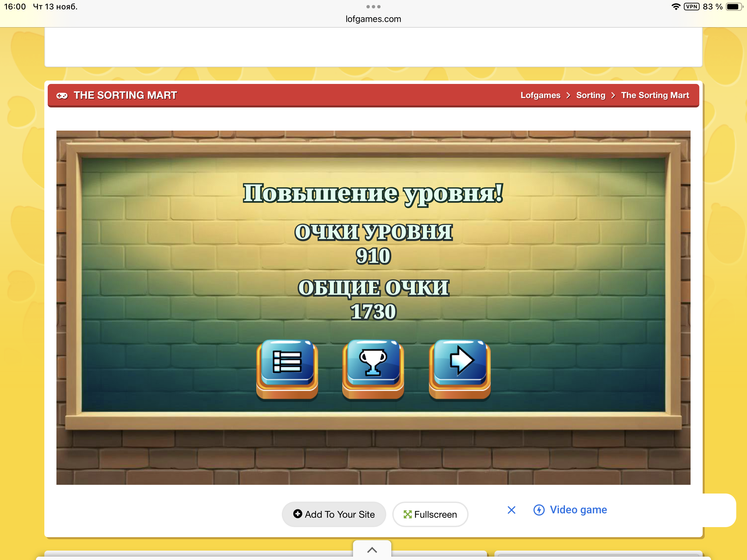The height and width of the screenshot is (560, 747).
Task: Follow the Video game link
Action: 578,510
